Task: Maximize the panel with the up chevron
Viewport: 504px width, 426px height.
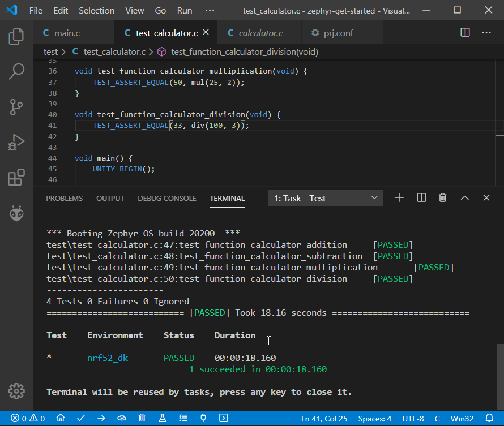Action: (x=464, y=198)
